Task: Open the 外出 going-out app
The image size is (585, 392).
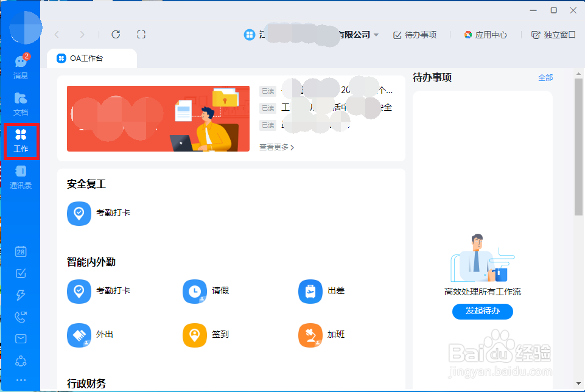Action: 90,335
